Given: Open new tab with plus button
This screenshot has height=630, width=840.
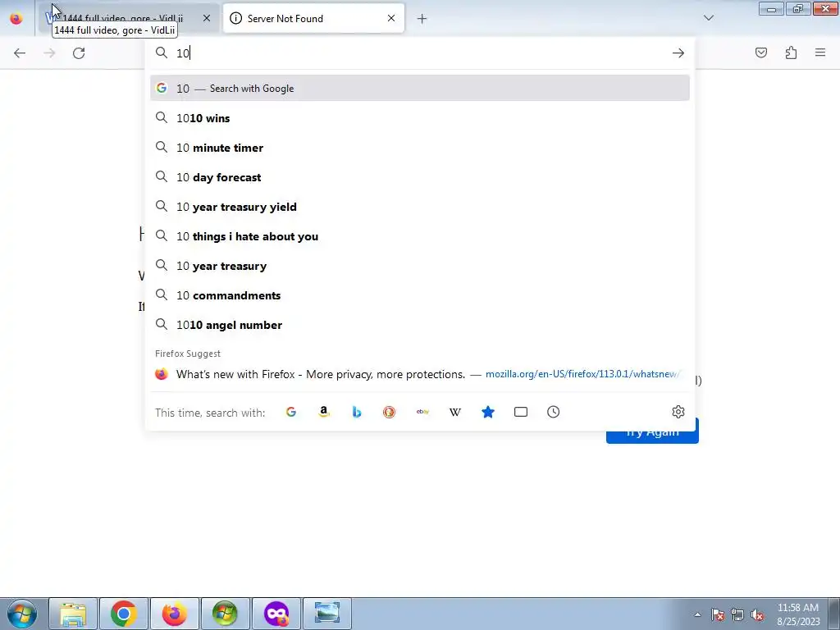Looking at the screenshot, I should (422, 19).
